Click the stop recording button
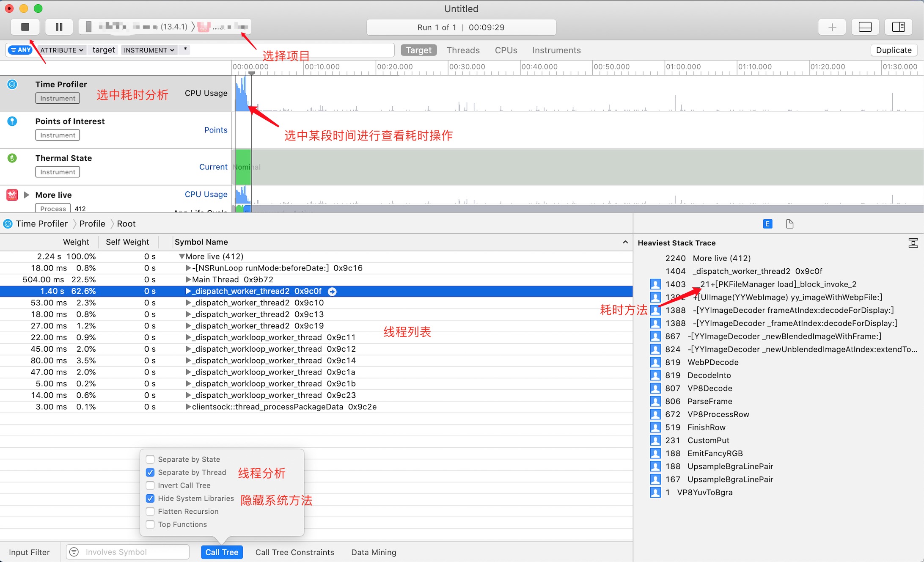 [25, 27]
